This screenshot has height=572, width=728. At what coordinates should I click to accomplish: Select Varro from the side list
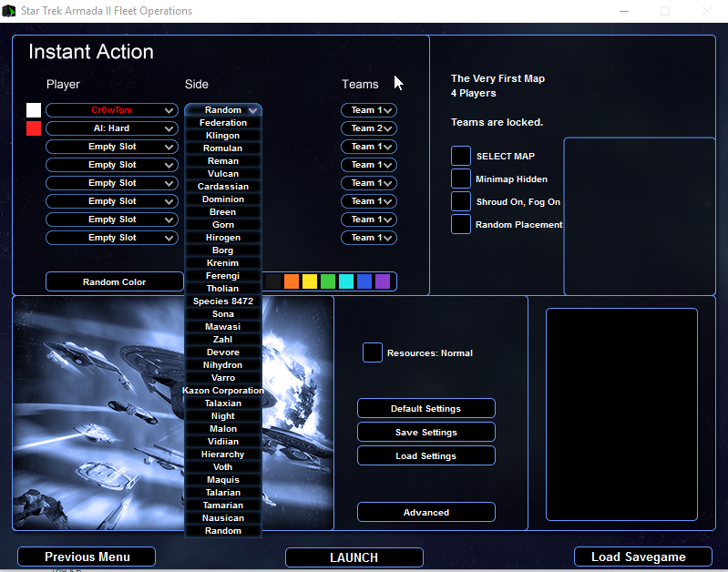tap(223, 378)
